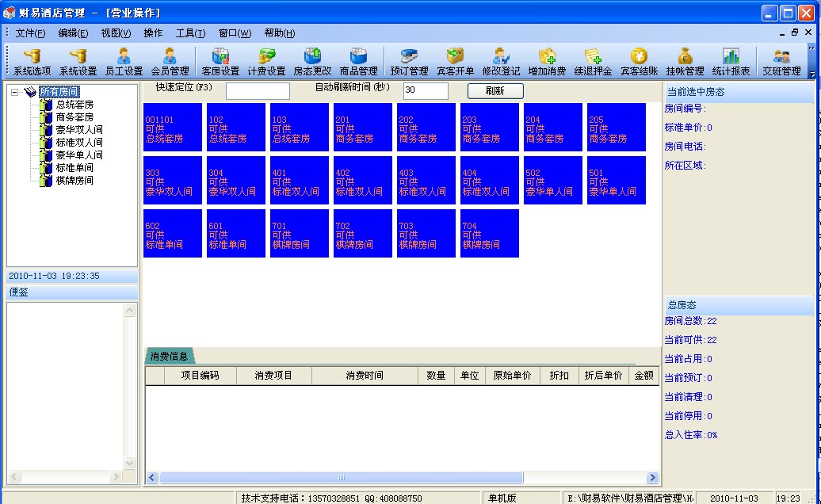Select 总统套房 in room tree

[x=74, y=104]
